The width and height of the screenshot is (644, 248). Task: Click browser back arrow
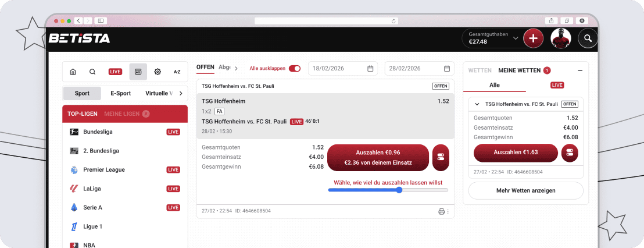pyautogui.click(x=78, y=20)
